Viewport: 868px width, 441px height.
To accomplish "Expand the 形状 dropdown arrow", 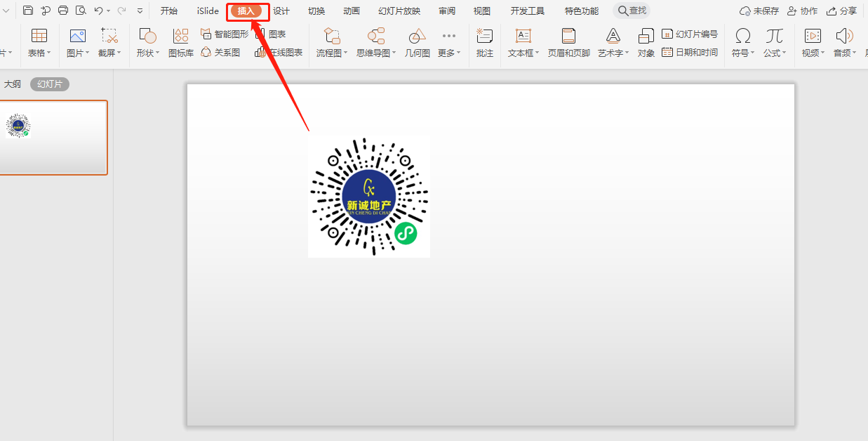I will pyautogui.click(x=158, y=53).
